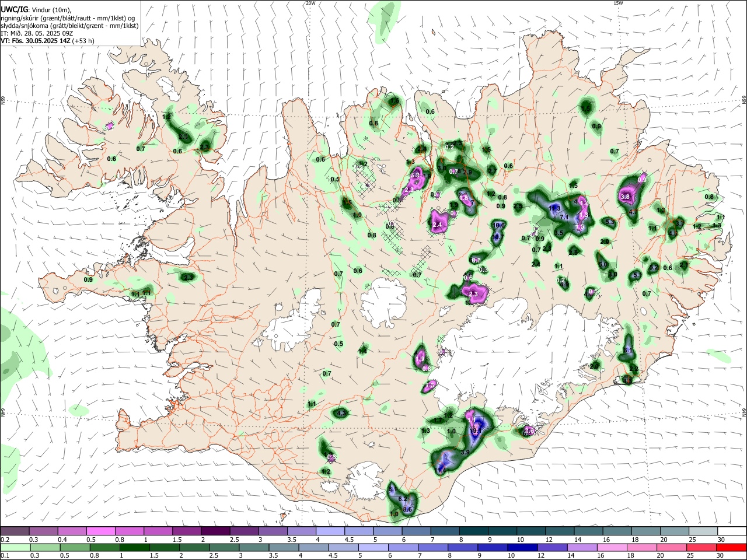Viewport: 747px width, 560px height.
Task: Click the valid time 'VT: Fös. 30.05.2025 14Z (+53 h)'
Action: point(47,41)
